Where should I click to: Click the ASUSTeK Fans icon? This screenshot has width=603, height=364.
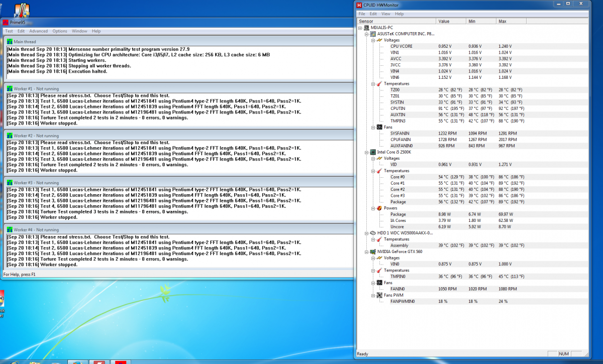[379, 127]
